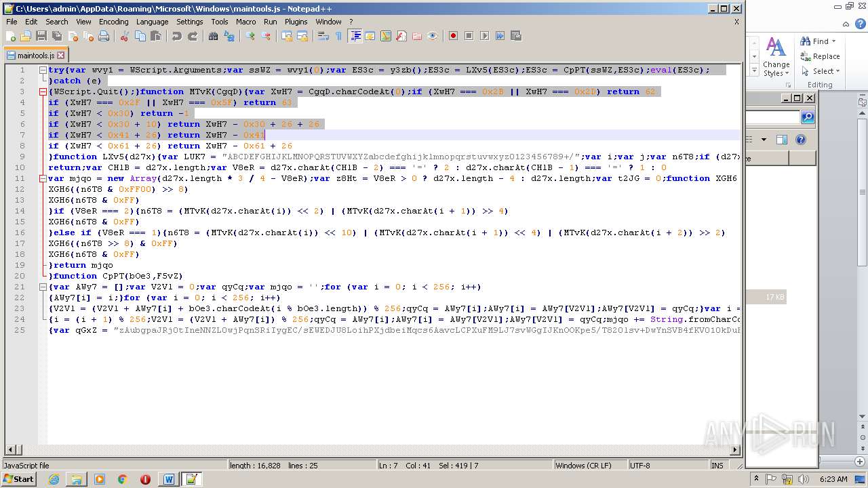Zoom in using the toolbar icon
Screen dimensions: 868x488
click(x=250, y=36)
